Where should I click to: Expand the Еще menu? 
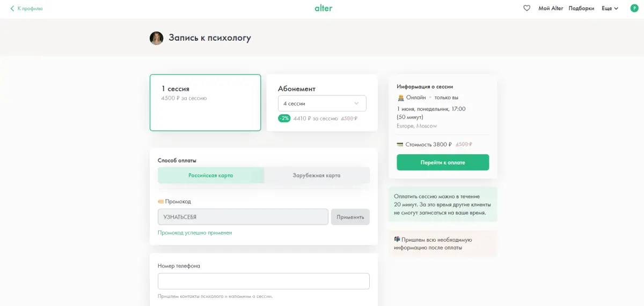click(610, 9)
